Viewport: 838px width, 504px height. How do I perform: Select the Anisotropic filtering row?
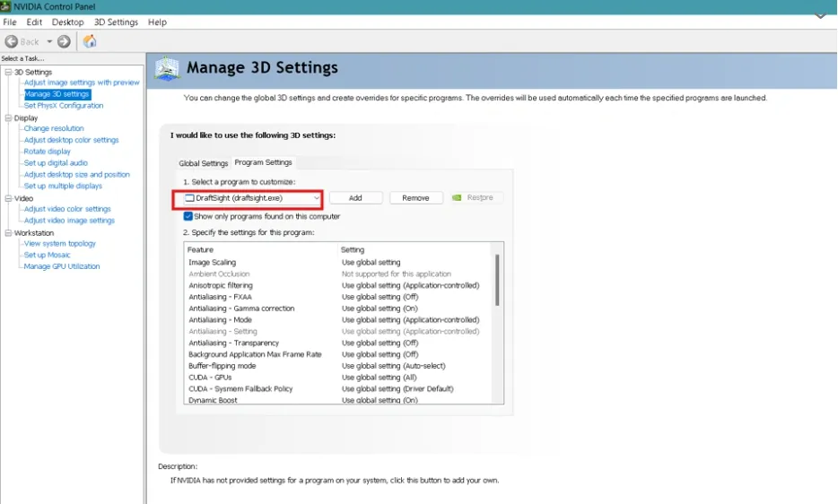point(337,285)
